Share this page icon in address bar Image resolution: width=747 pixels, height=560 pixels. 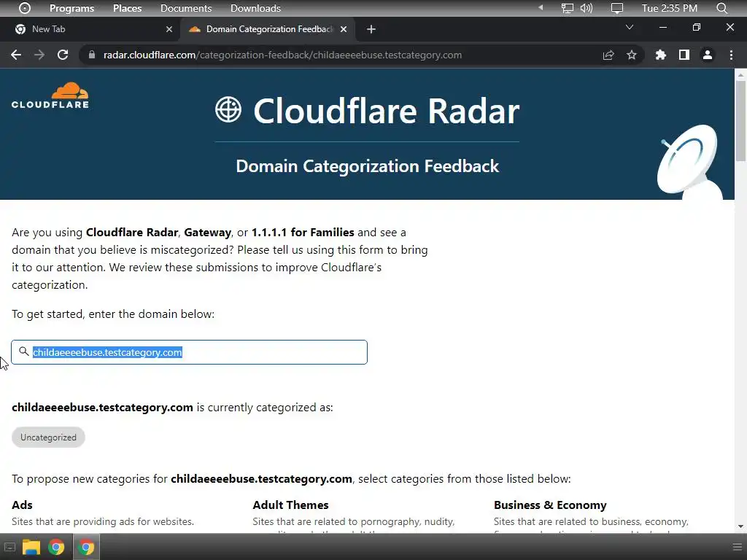608,55
